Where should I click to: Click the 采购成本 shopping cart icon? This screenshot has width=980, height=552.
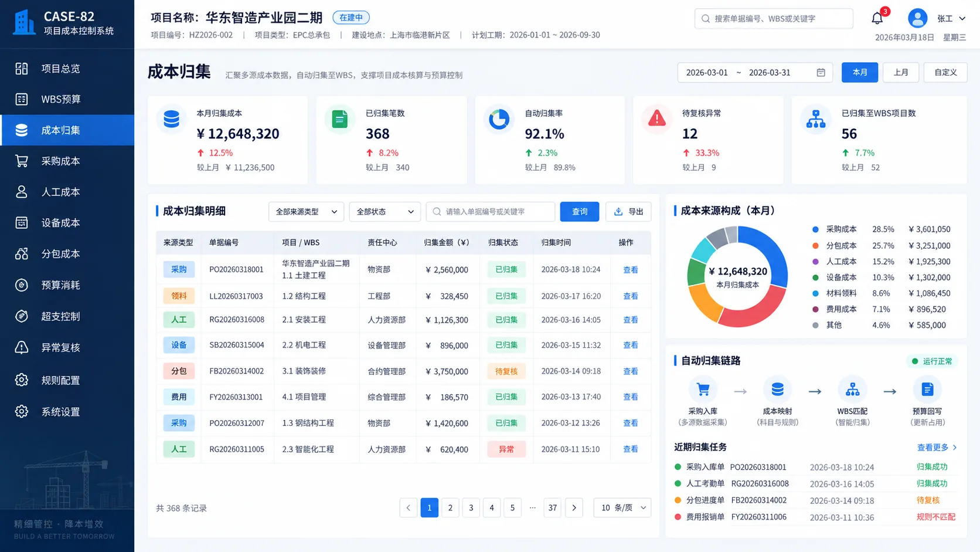tap(22, 161)
